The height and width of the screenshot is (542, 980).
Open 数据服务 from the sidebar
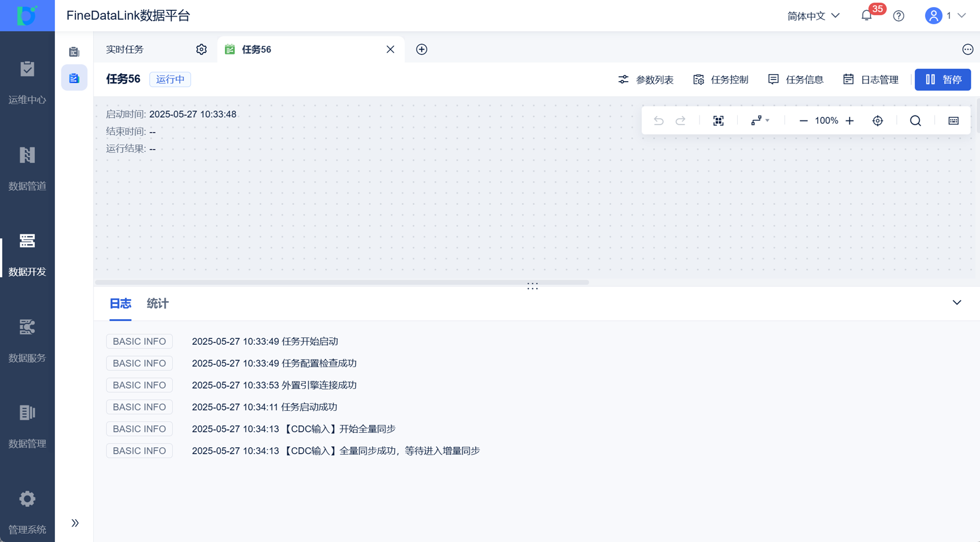27,341
